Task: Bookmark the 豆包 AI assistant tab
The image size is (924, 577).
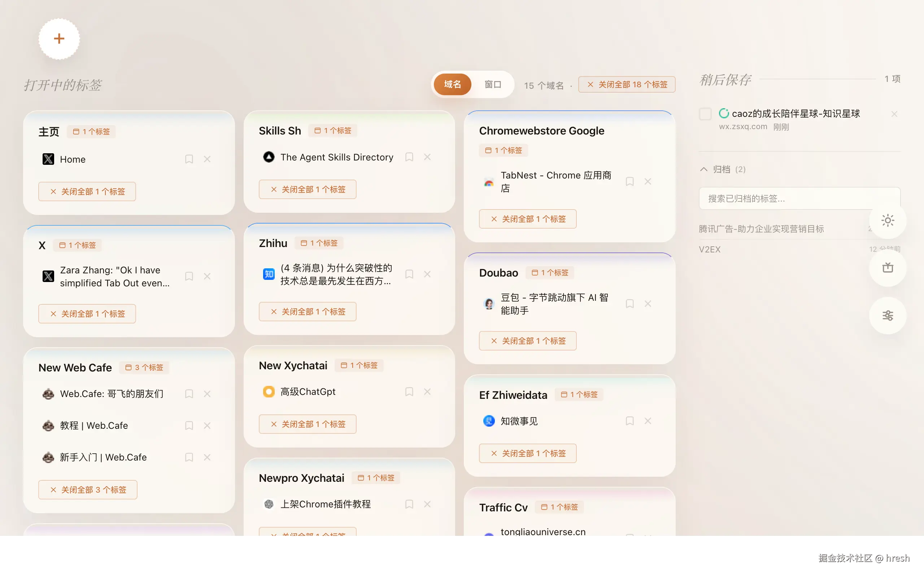Action: 629,304
